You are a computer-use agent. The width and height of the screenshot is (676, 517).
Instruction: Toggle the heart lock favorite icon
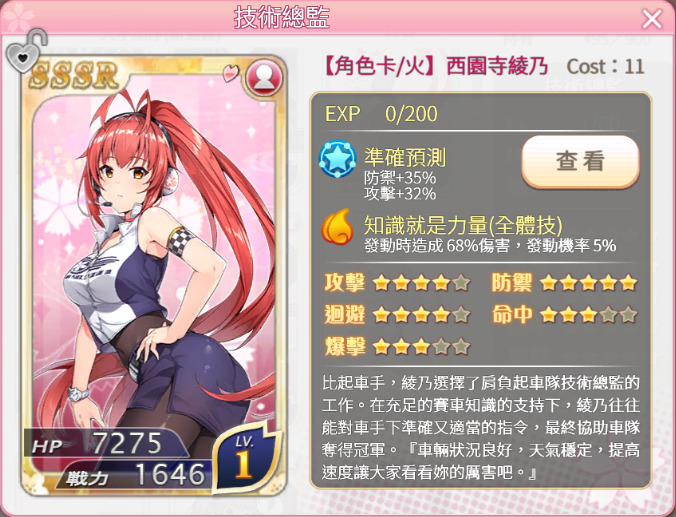(x=26, y=51)
